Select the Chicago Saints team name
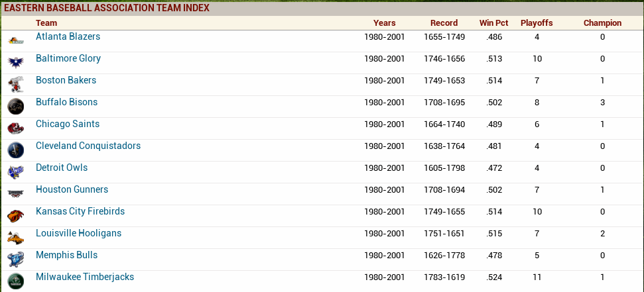Image resolution: width=644 pixels, height=292 pixels. [x=68, y=124]
